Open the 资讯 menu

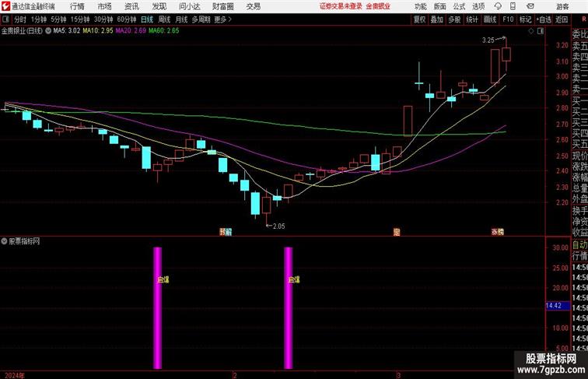coord(131,6)
